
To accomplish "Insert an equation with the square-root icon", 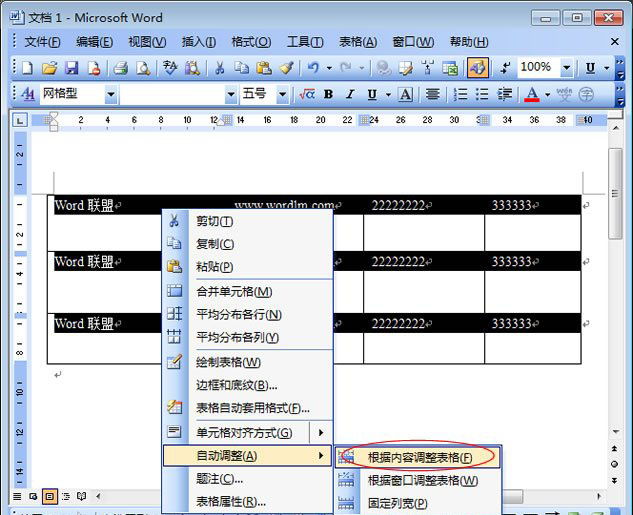I will click(x=307, y=94).
